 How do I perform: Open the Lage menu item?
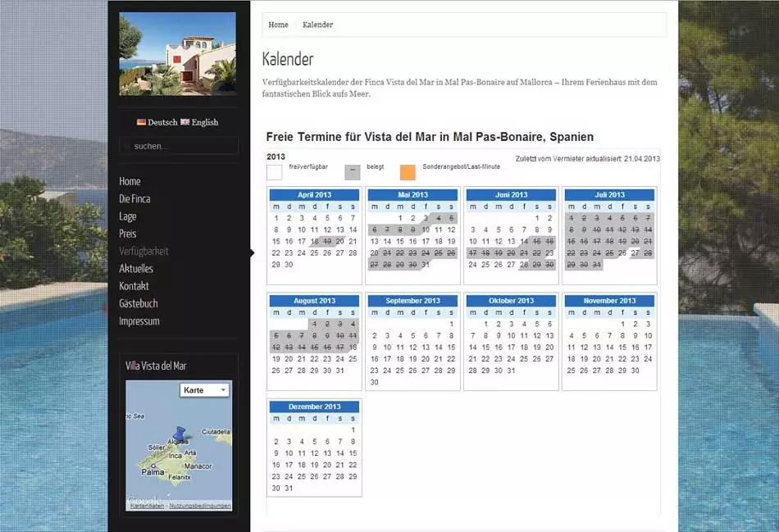point(128,216)
